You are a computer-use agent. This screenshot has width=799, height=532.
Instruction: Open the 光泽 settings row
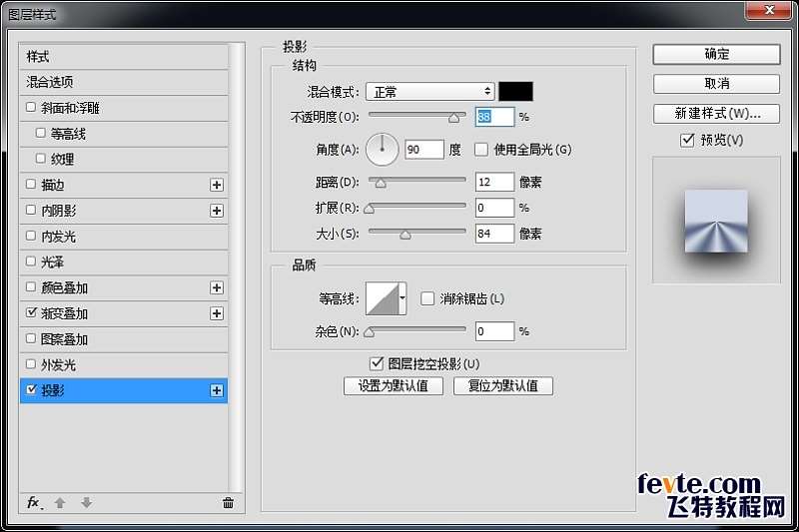[x=124, y=263]
